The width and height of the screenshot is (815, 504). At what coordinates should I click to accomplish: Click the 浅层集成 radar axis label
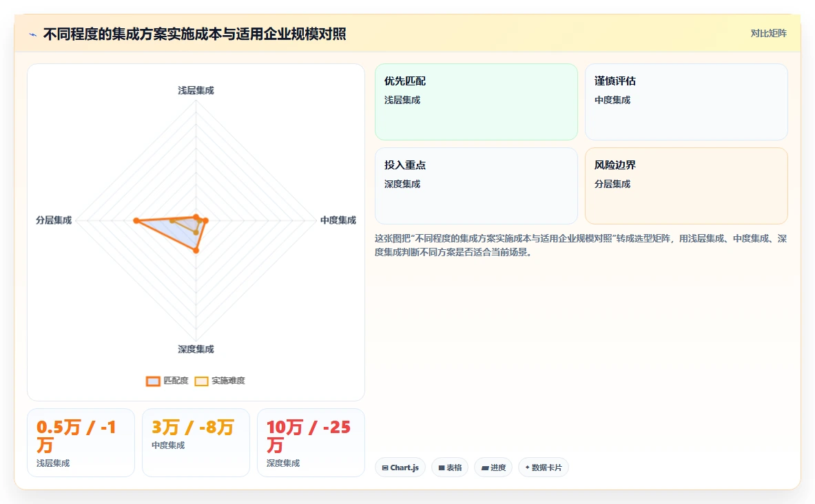pos(196,90)
